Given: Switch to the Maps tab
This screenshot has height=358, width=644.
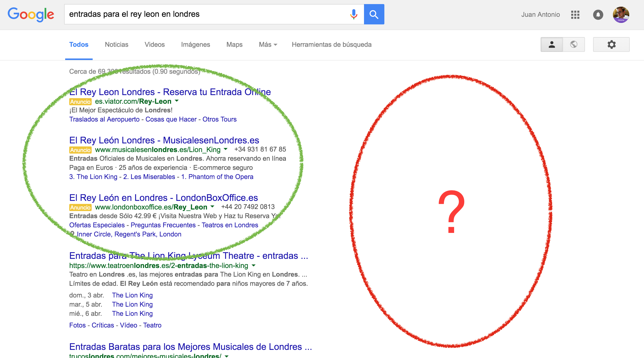Looking at the screenshot, I should click(234, 45).
